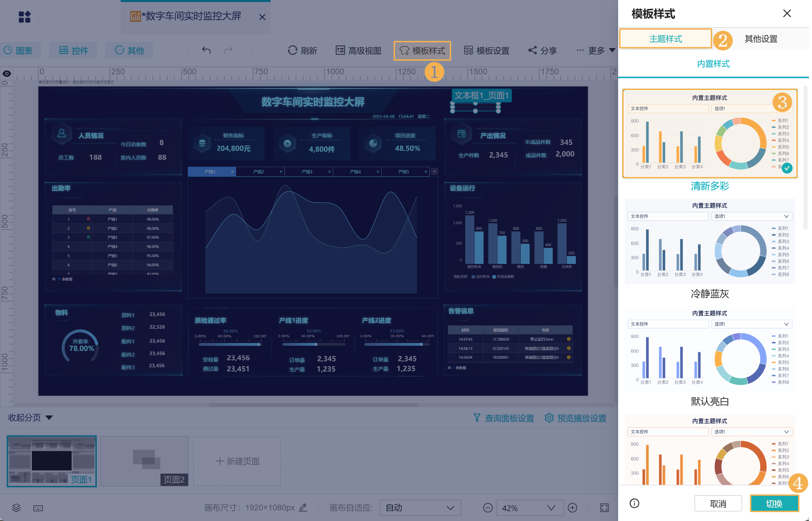Click the refresh 刷新 icon
Image resolution: width=812 pixels, height=521 pixels.
(x=292, y=50)
